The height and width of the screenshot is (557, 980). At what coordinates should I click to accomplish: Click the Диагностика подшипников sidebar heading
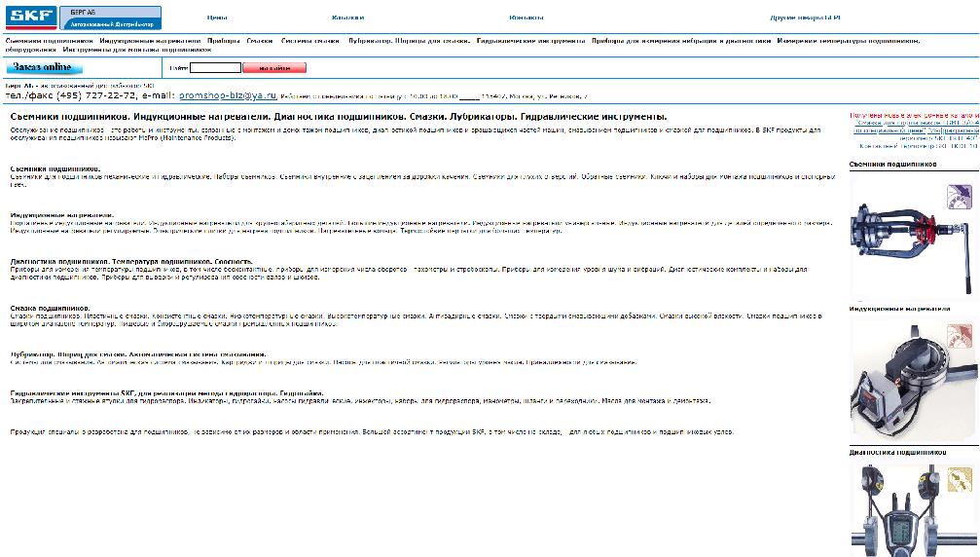897,453
